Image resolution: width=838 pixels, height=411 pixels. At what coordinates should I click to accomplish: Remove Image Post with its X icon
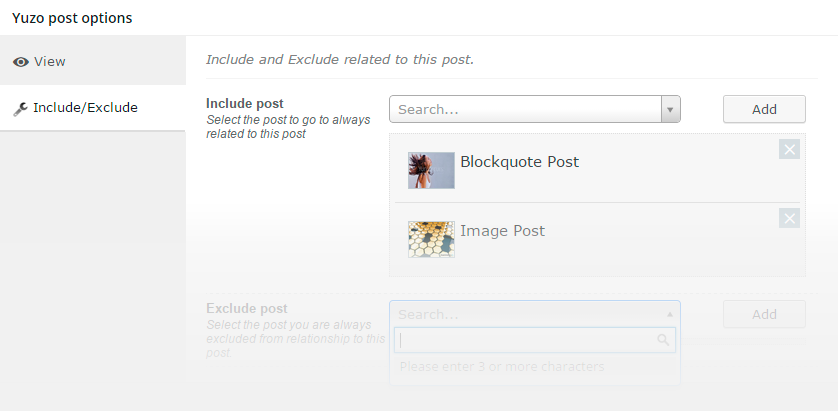(789, 218)
